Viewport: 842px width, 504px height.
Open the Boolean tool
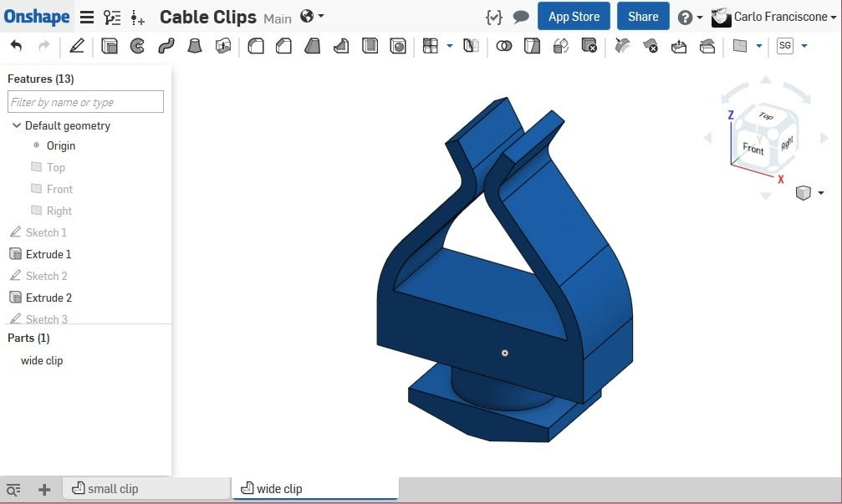pos(504,46)
